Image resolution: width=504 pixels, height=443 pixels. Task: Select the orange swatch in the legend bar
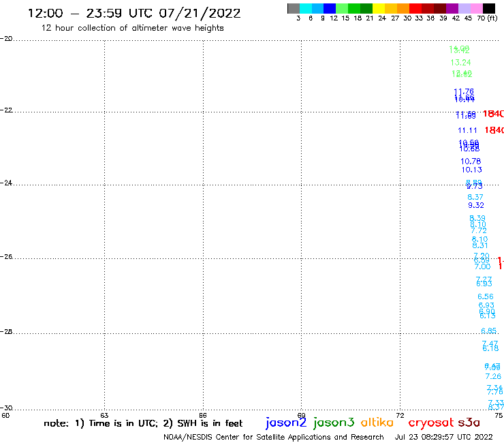point(403,8)
